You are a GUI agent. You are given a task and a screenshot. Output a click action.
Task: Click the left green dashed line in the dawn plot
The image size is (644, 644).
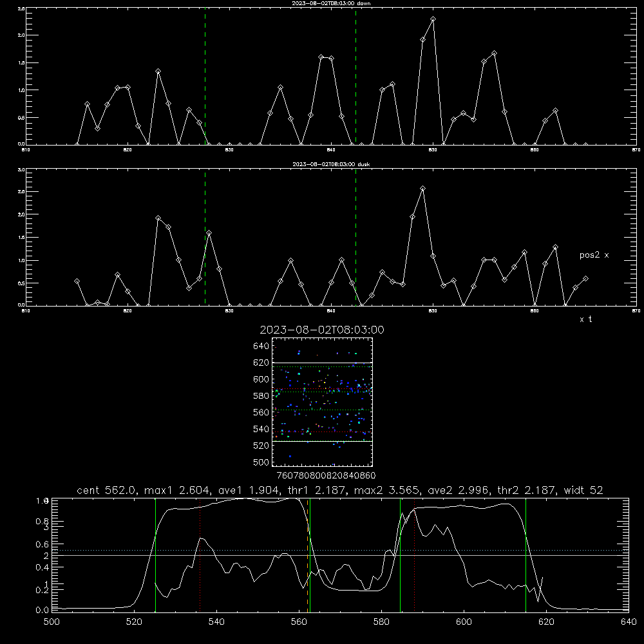click(205, 77)
